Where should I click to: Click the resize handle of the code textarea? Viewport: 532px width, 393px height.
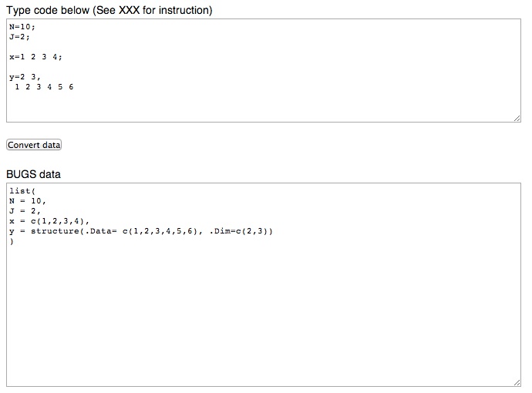pos(517,118)
